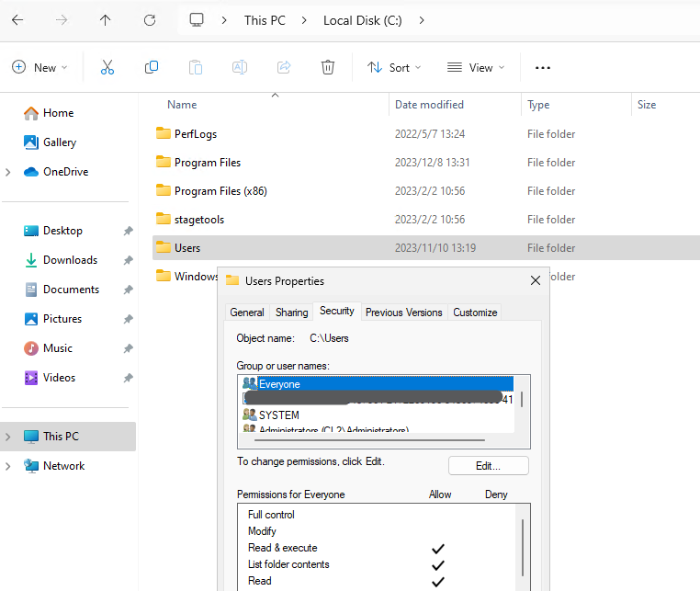Click the Edit... permissions button
This screenshot has height=591, width=700.
[489, 466]
